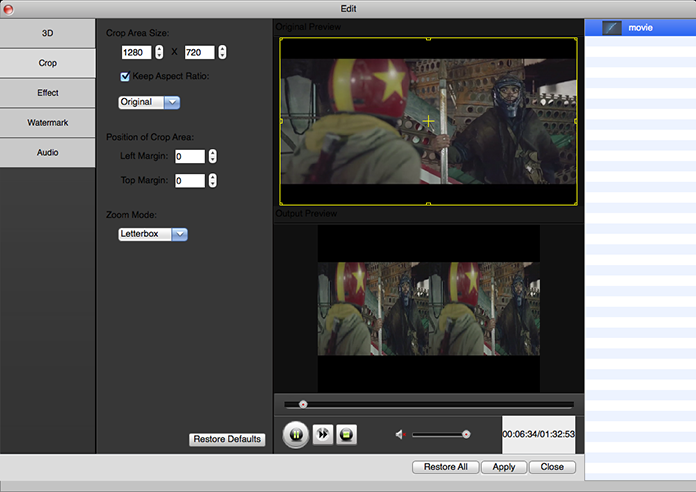Select the movie item in file list
Image resolution: width=696 pixels, height=492 pixels.
(x=640, y=28)
